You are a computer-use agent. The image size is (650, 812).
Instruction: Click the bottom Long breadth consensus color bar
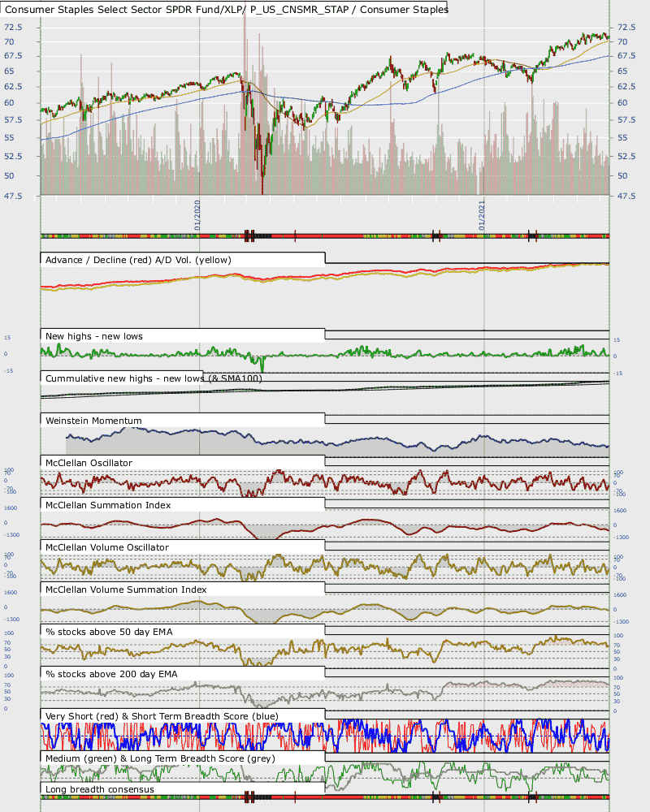[325, 797]
